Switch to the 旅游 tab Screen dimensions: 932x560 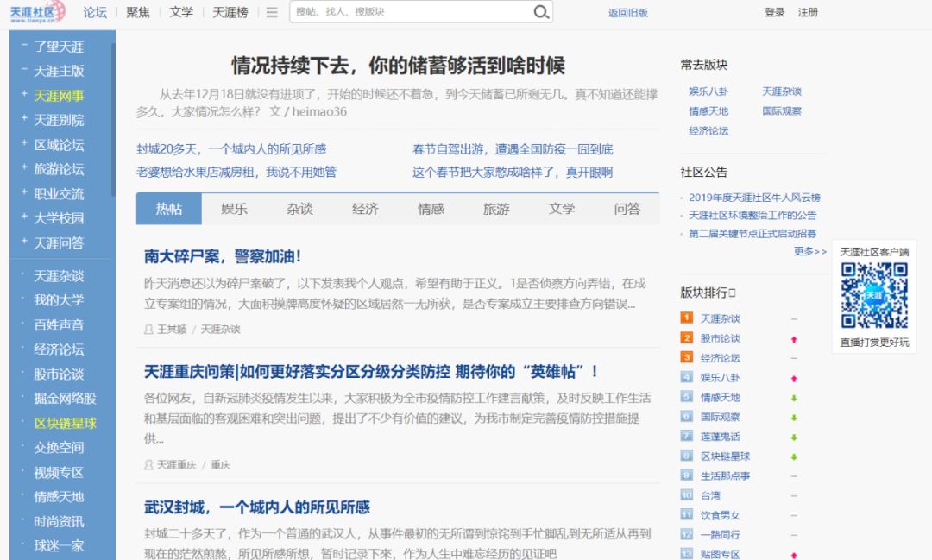pos(496,209)
